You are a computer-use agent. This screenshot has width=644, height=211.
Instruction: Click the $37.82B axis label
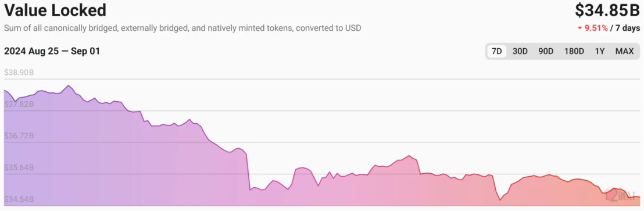19,104
